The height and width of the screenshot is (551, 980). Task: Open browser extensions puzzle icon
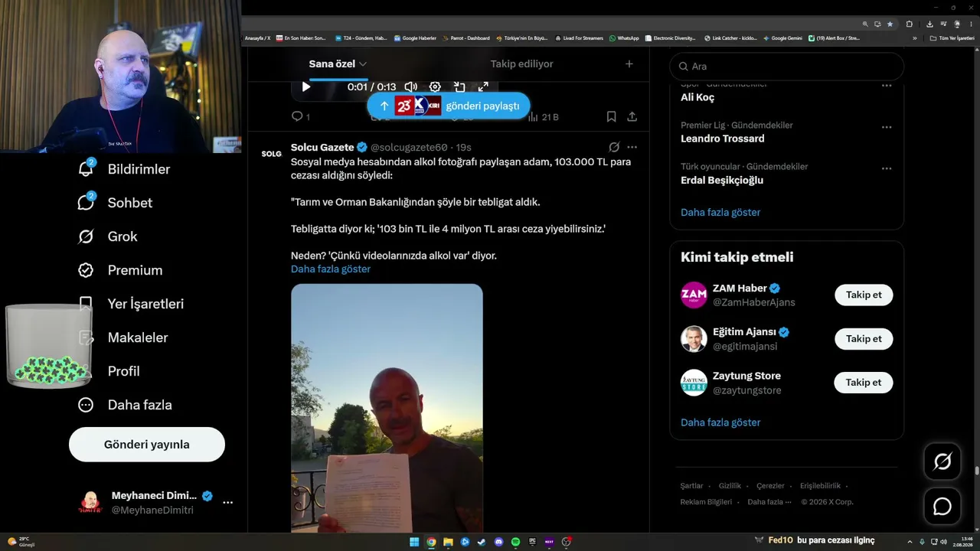click(909, 24)
